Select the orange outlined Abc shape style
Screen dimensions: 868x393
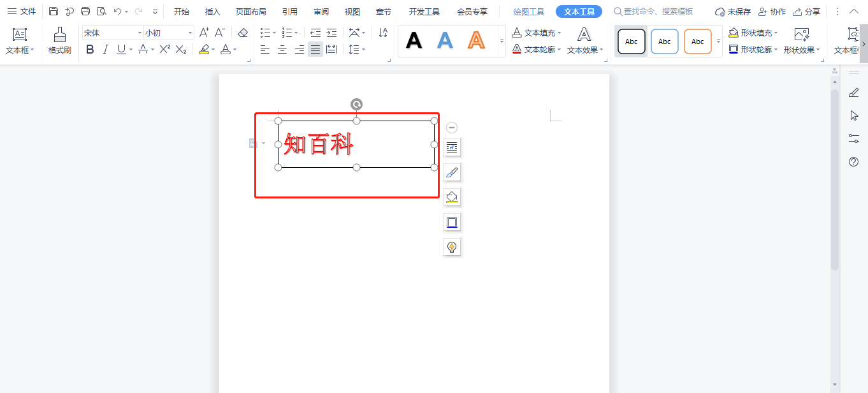(697, 41)
